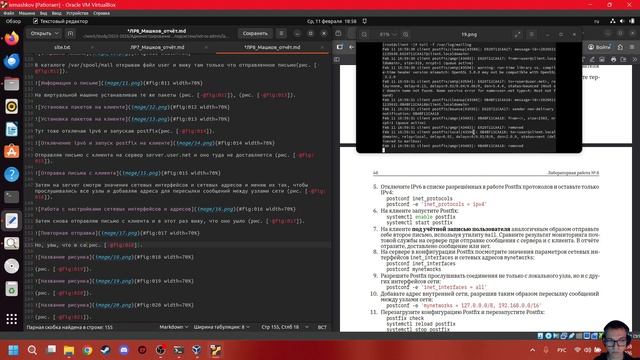Switch the Windows language indicator РУС
Viewport: 640px width, 360px height.
click(562, 350)
